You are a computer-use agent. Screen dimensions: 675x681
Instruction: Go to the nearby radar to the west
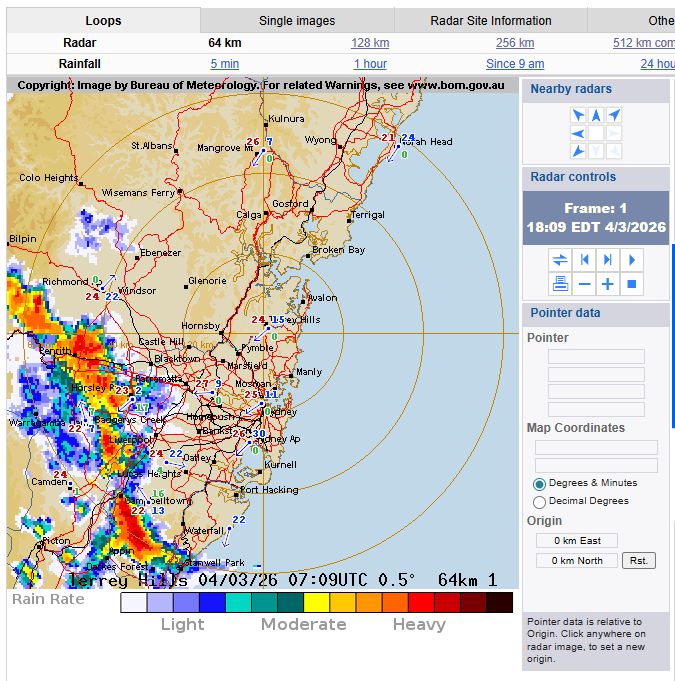(578, 133)
